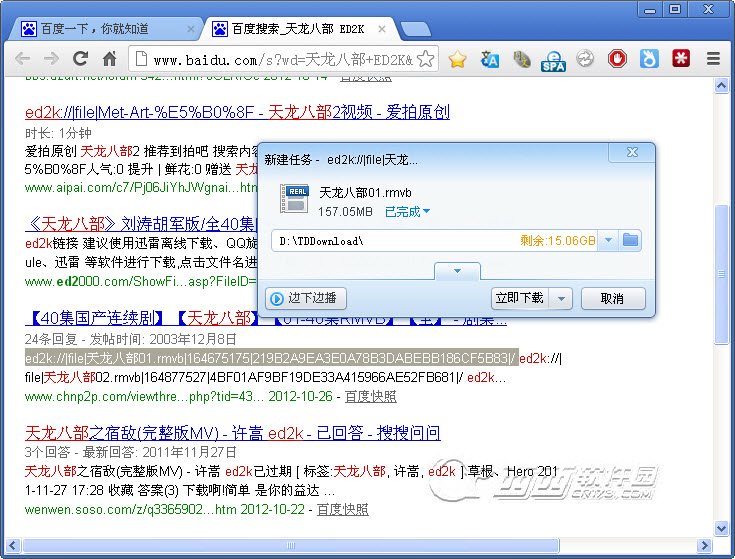Click the yellow star extension icon
This screenshot has height=559, width=735.
pos(457,59)
